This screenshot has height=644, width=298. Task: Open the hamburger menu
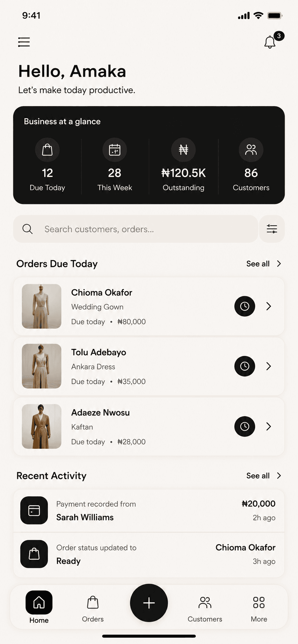click(x=24, y=42)
